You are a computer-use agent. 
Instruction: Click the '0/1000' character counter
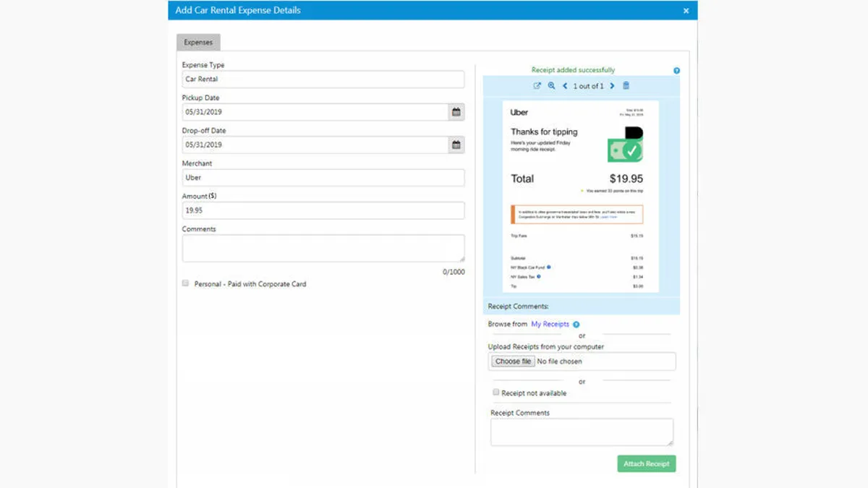click(454, 273)
